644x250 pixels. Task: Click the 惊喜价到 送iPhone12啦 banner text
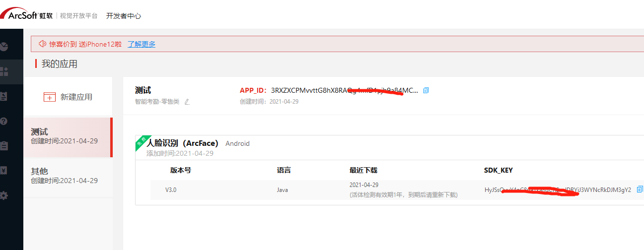(x=85, y=44)
